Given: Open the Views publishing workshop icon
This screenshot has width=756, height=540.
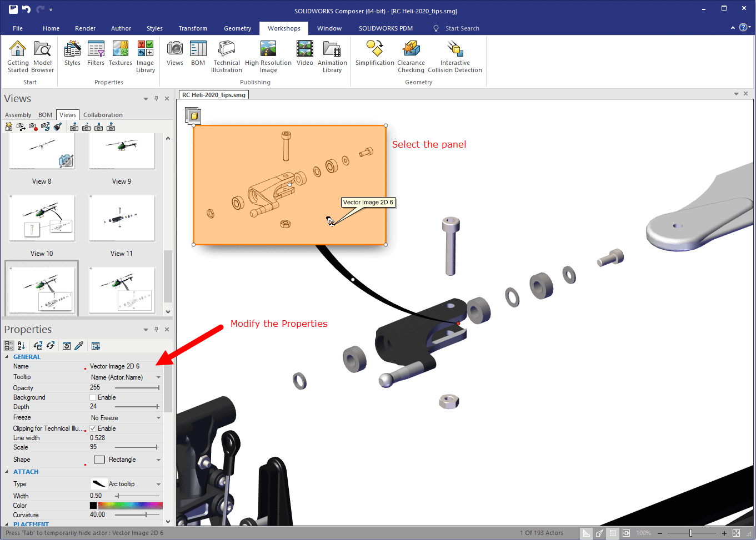Looking at the screenshot, I should [175, 53].
